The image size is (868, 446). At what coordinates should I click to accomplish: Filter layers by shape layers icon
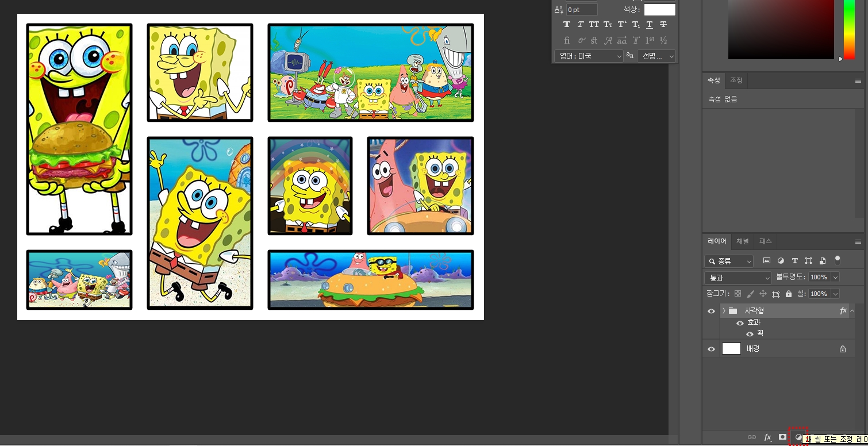[809, 261]
